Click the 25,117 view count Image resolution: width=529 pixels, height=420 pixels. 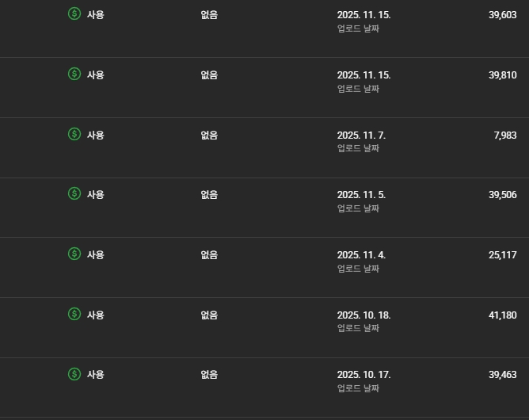click(502, 255)
